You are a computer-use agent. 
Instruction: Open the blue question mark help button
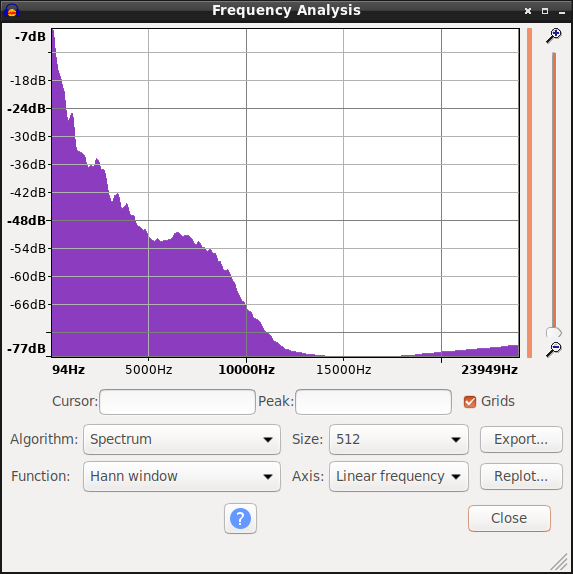240,518
